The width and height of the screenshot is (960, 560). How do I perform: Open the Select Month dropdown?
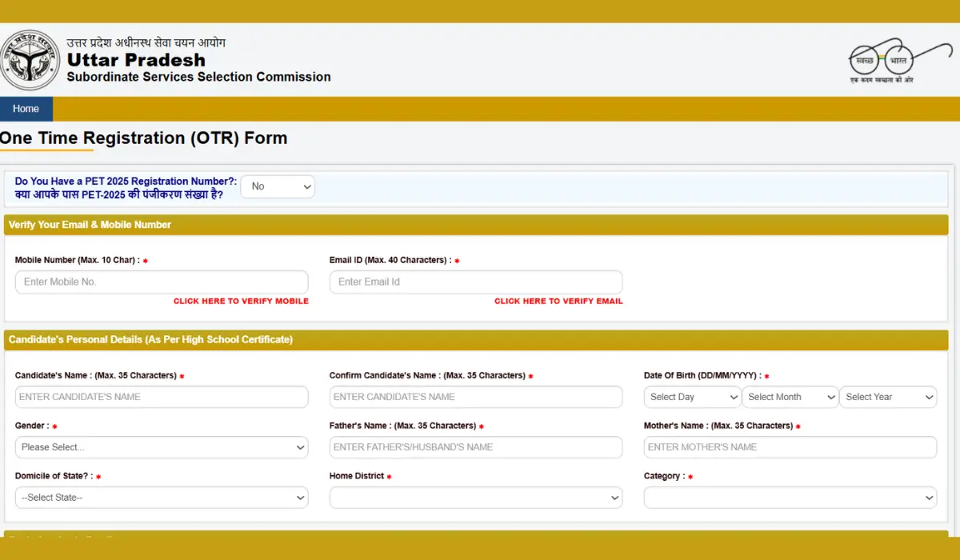[790, 397]
